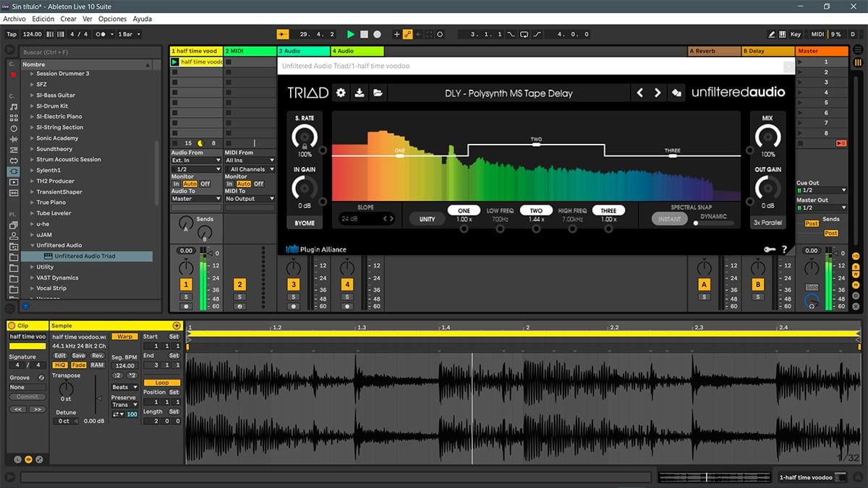Viewport: 868px width, 488px height.
Task: Show the clip Sample box icon
Action: (29, 459)
